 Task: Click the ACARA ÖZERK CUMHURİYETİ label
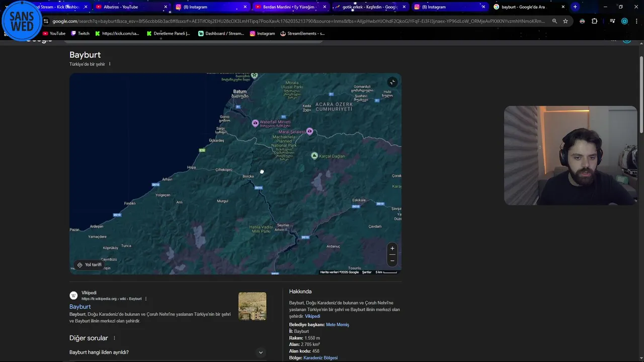334,107
